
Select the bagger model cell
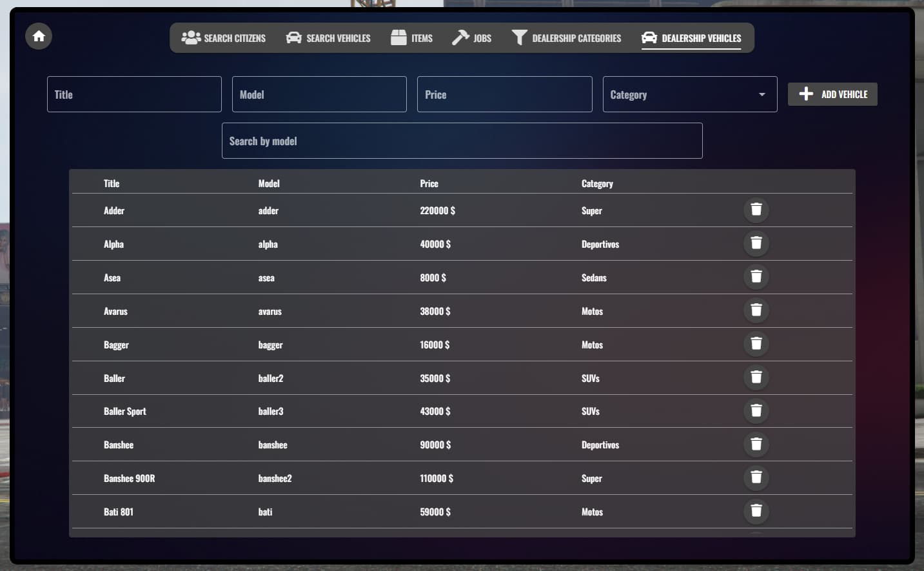[x=270, y=345]
